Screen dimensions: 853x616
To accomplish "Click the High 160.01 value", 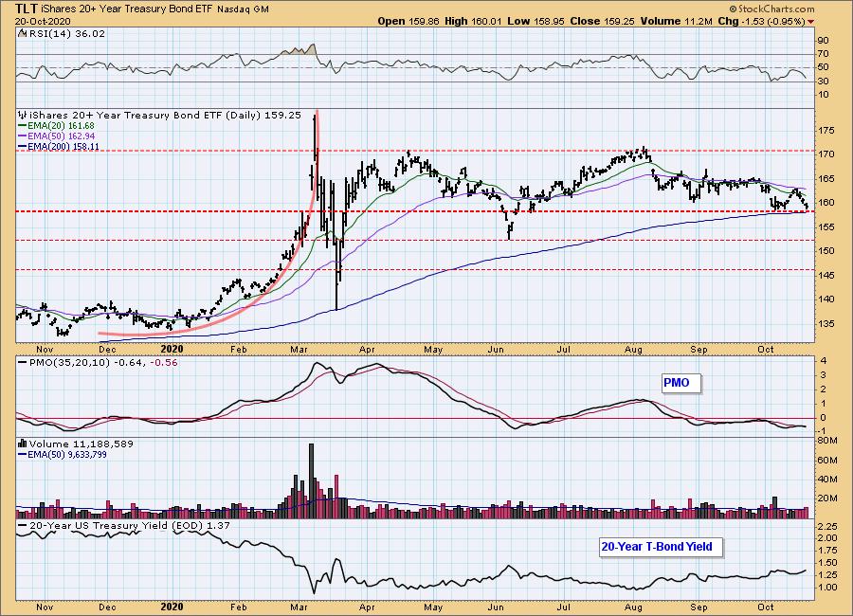I will coord(474,21).
